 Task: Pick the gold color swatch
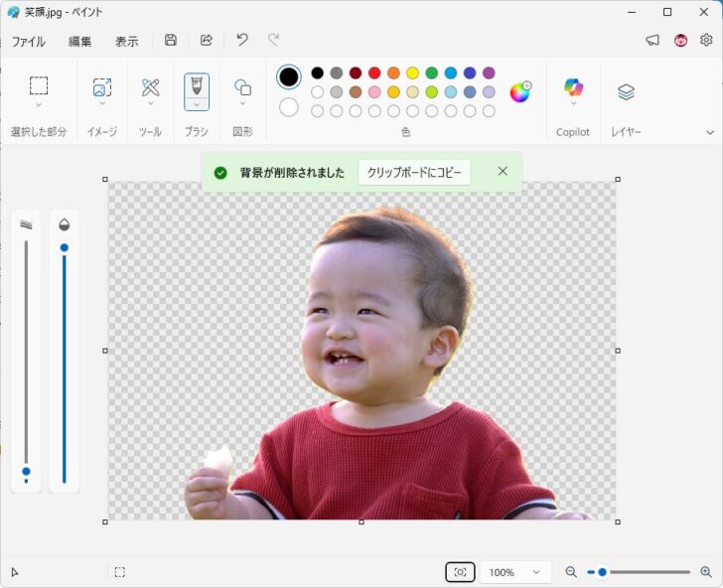point(393,92)
